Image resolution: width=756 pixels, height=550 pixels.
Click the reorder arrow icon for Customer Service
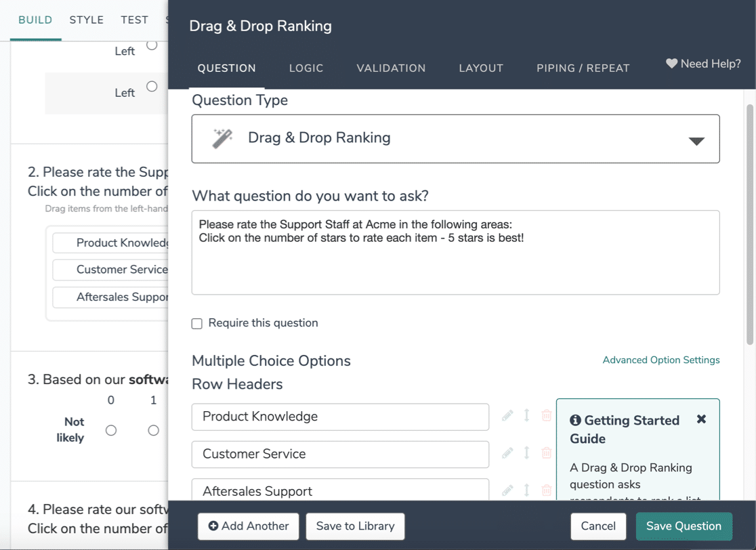pos(527,453)
